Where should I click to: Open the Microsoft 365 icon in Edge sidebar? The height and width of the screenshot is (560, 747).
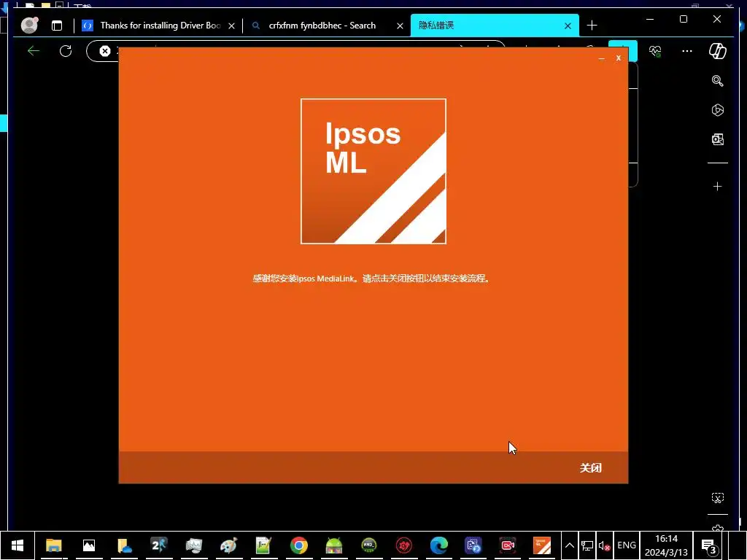pyautogui.click(x=718, y=110)
